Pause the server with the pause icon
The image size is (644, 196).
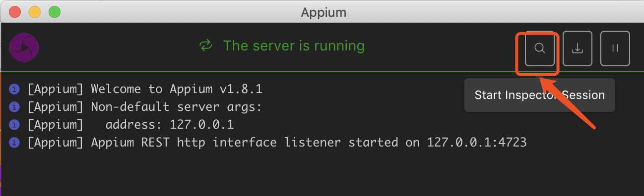point(615,49)
